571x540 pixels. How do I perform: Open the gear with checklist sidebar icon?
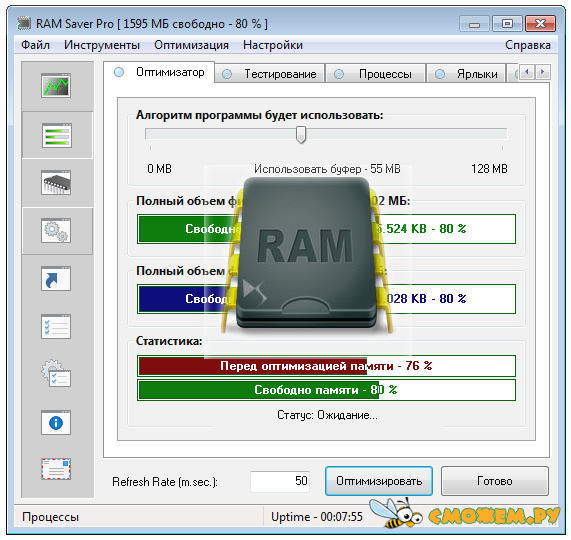tap(56, 374)
